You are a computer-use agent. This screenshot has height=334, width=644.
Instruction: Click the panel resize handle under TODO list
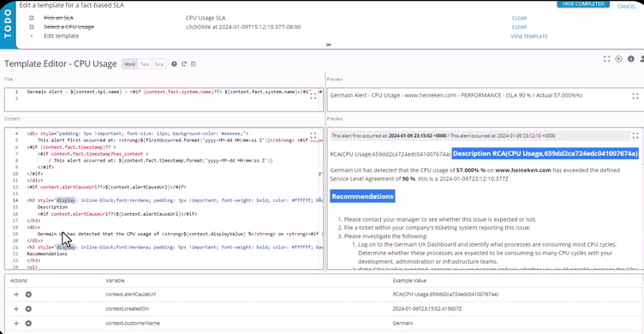(329, 45)
